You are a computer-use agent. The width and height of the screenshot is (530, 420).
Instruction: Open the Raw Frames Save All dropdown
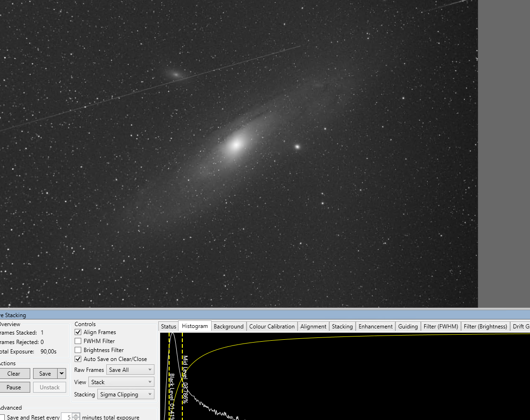130,370
